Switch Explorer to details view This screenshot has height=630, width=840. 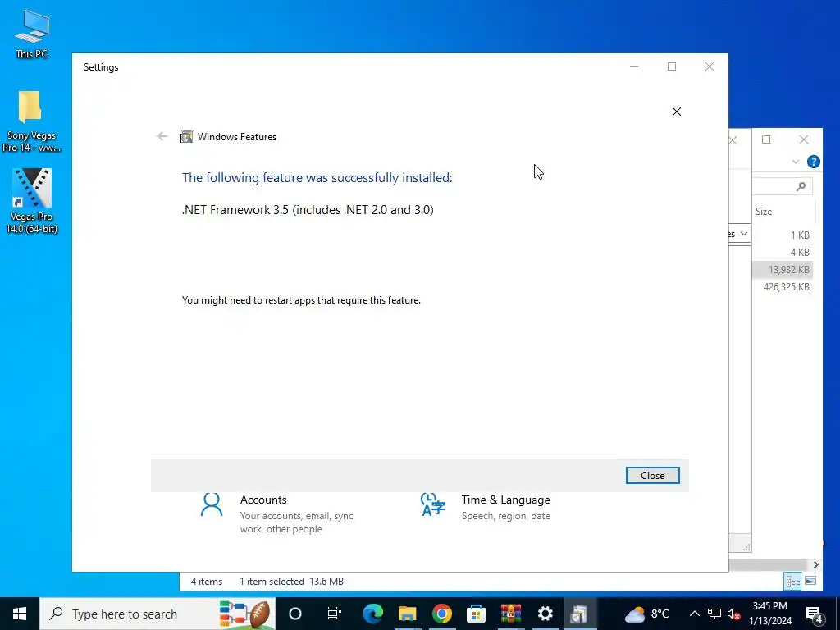click(x=792, y=581)
